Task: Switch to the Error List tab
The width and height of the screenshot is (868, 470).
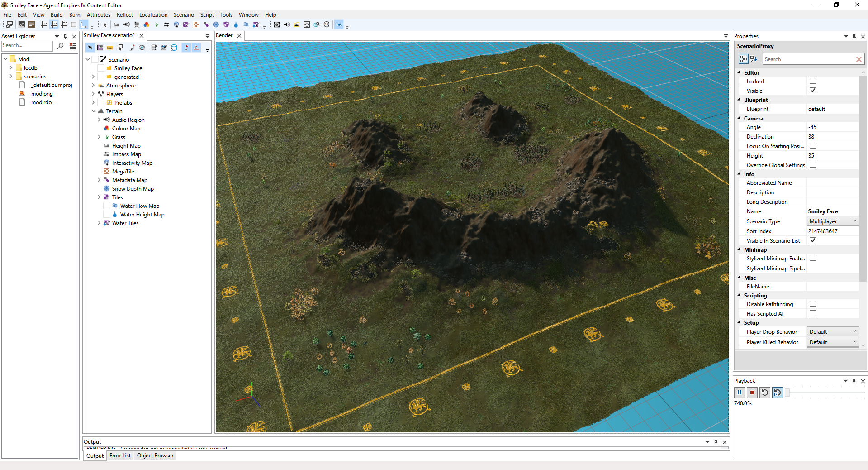Action: [120, 456]
